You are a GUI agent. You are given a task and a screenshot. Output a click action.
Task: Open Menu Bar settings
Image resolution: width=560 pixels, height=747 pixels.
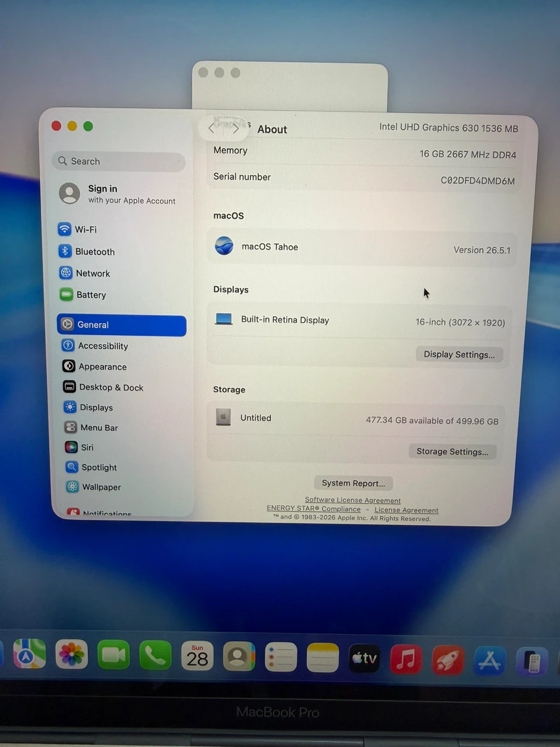tap(91, 428)
